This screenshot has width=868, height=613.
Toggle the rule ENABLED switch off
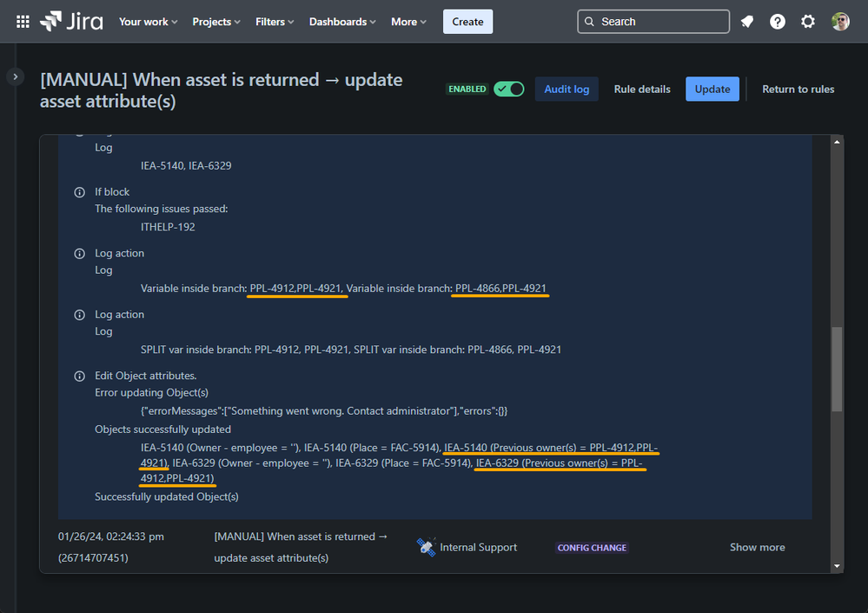pos(509,90)
